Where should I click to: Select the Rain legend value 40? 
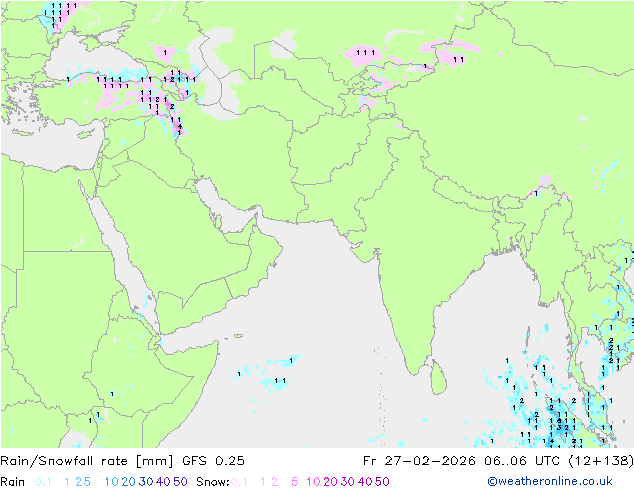[x=163, y=482]
